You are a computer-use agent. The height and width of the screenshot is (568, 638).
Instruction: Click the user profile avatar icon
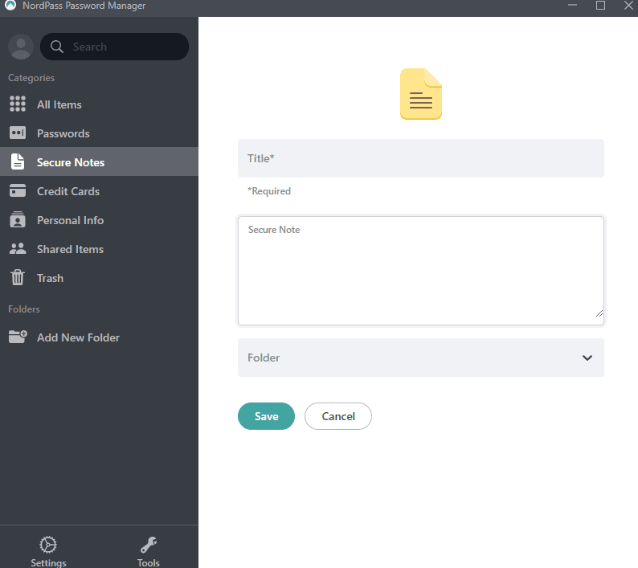21,47
